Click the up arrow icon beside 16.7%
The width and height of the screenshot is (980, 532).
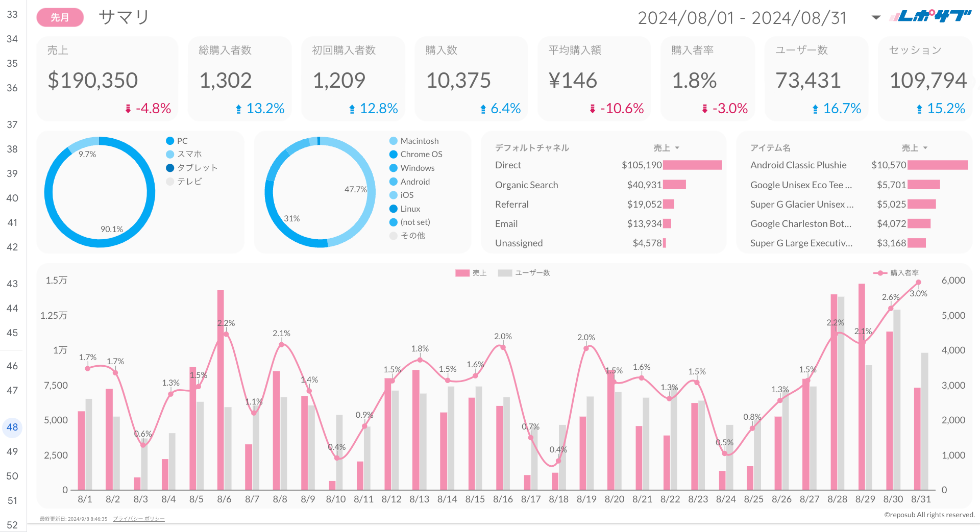click(x=815, y=109)
